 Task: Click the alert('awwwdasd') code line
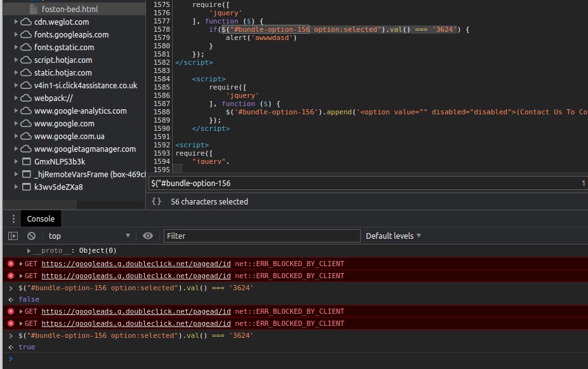261,37
